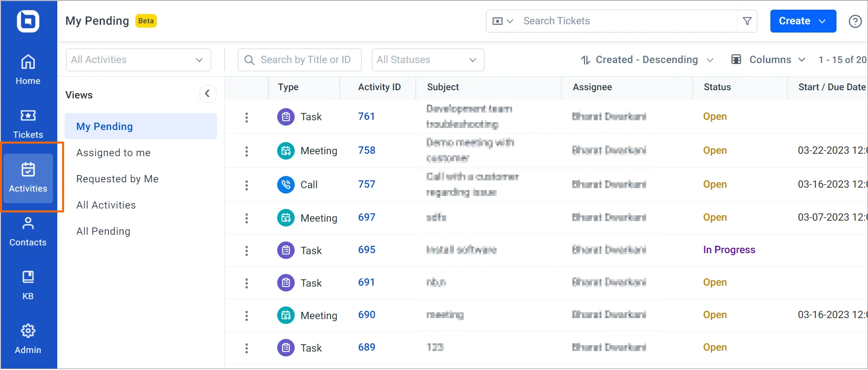The width and height of the screenshot is (868, 370).
Task: Click the Create button
Action: coord(802,21)
